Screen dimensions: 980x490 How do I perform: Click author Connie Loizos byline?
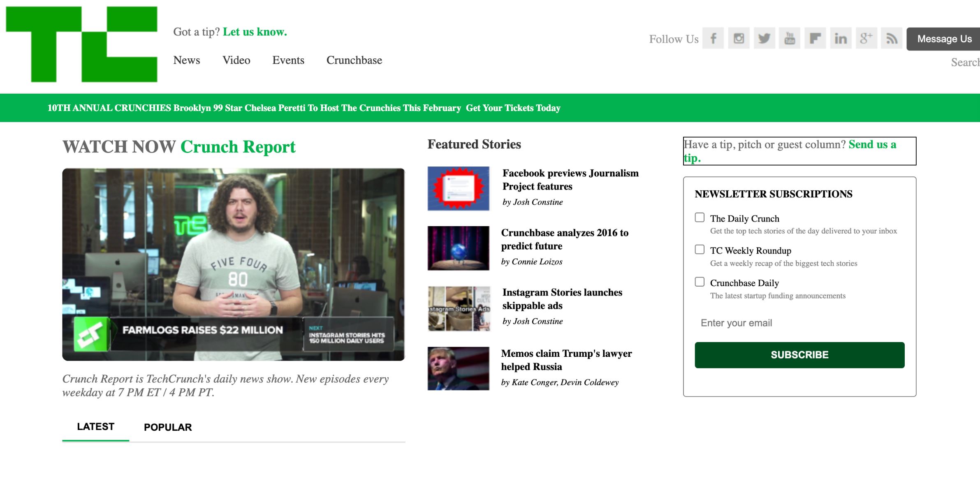(532, 261)
